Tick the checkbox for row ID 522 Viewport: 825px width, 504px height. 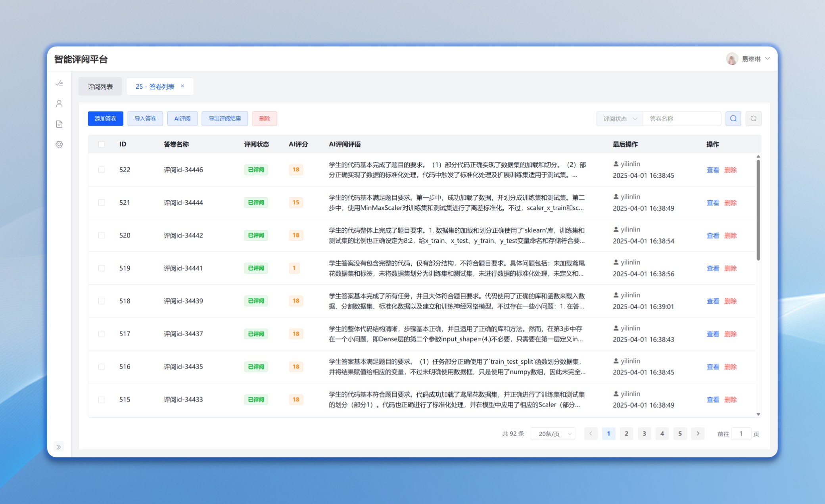(102, 170)
